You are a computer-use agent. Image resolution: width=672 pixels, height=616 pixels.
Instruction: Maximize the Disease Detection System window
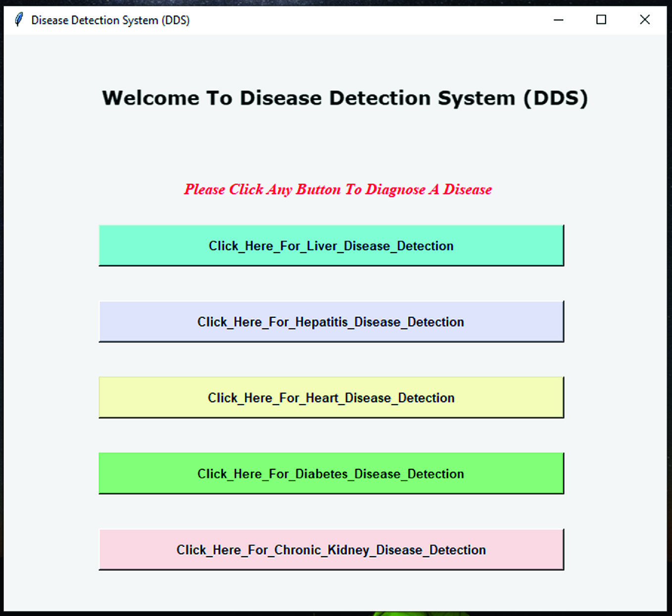tap(601, 20)
